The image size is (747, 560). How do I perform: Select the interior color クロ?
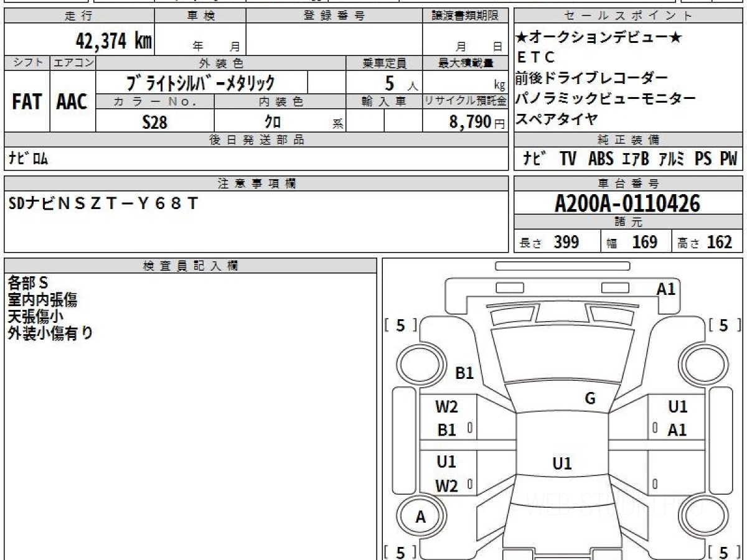272,122
